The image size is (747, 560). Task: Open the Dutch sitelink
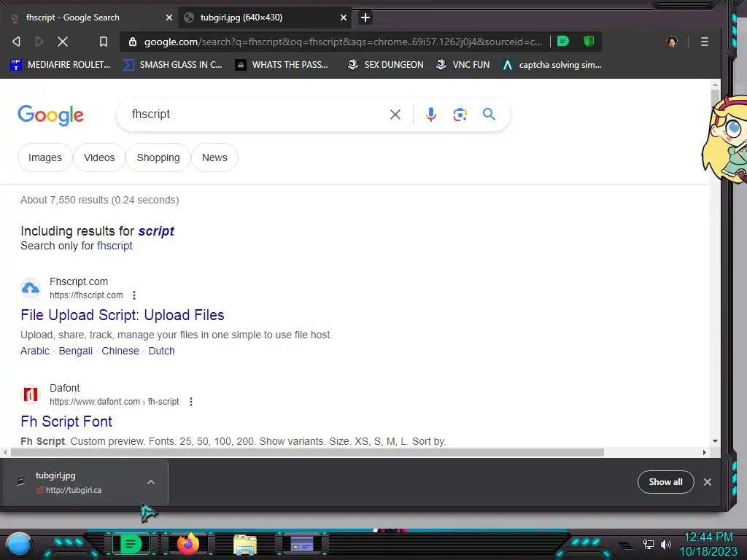pos(161,351)
